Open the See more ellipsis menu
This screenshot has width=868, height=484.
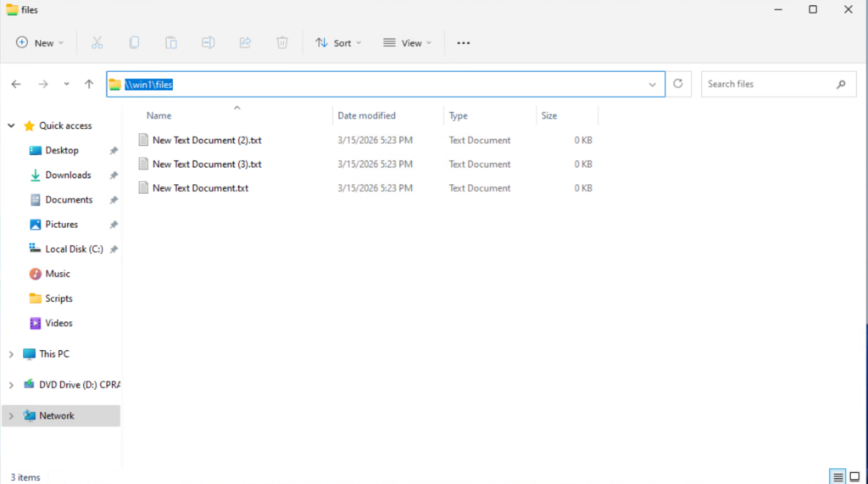tap(464, 42)
